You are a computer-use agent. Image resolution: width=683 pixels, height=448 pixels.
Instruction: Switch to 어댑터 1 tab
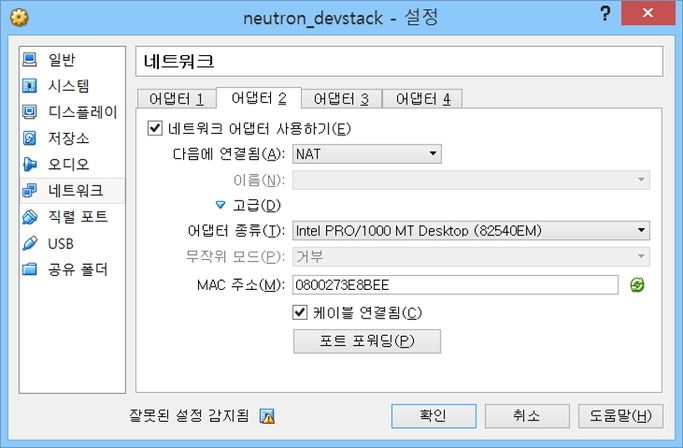click(176, 99)
